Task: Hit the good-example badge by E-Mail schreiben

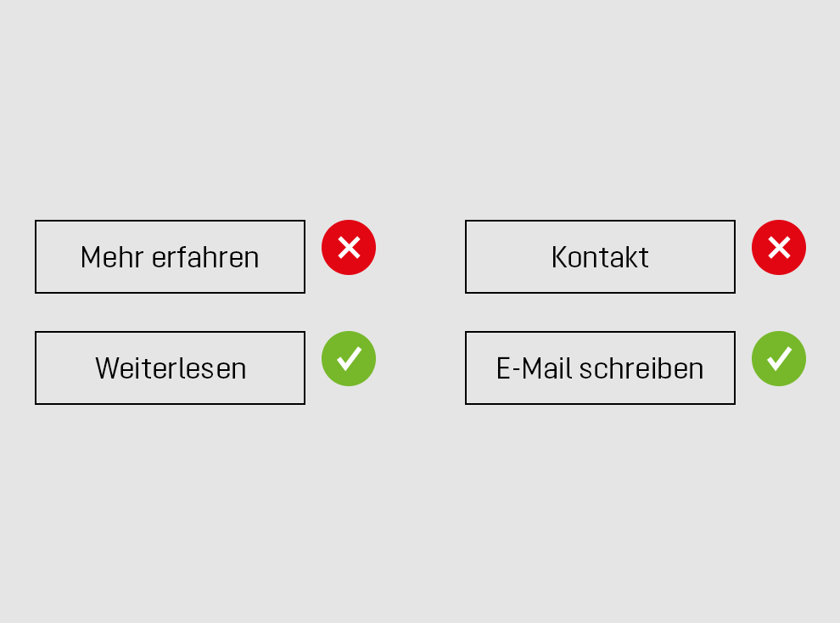Action: click(779, 358)
